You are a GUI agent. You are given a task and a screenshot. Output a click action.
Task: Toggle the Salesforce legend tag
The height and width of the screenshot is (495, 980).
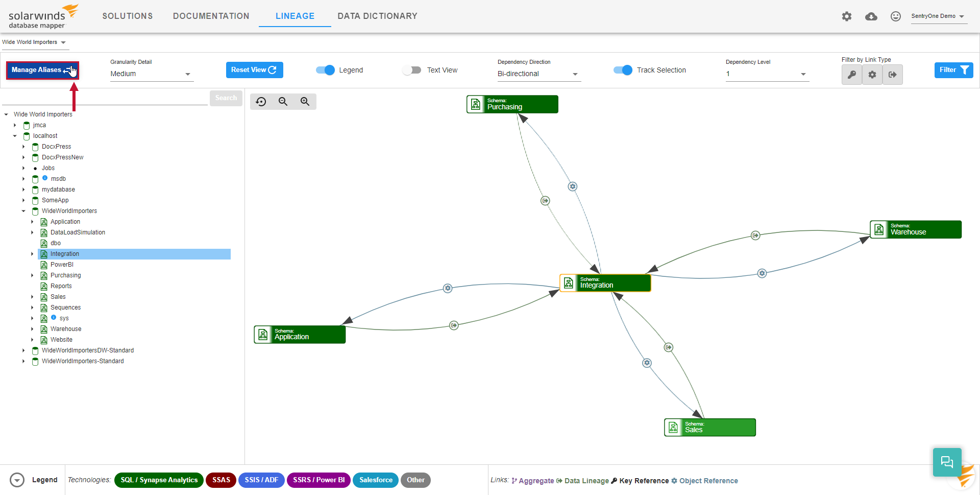click(376, 480)
